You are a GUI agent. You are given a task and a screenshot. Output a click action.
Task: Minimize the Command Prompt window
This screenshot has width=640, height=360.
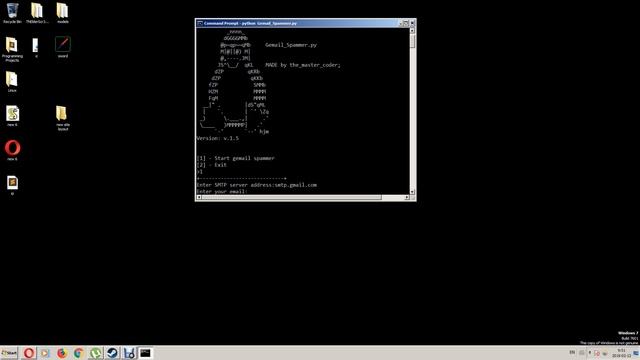click(400, 23)
